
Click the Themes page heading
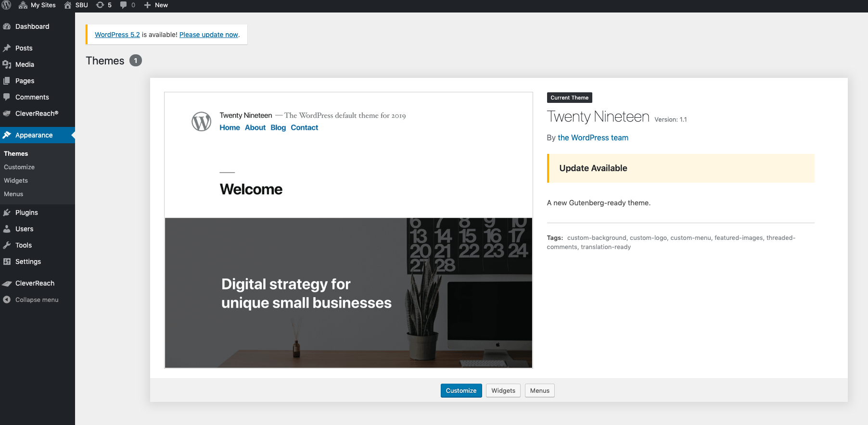(105, 61)
